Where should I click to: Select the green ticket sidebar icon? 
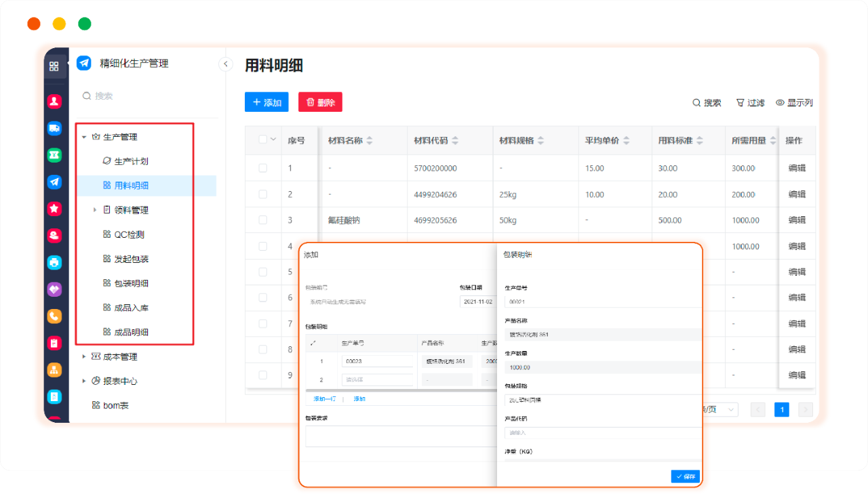[54, 155]
